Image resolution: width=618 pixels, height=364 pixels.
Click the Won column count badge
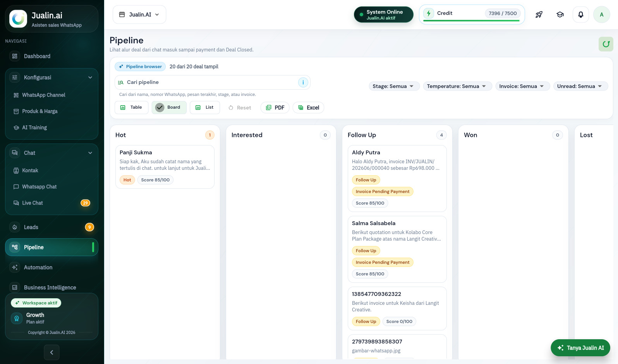click(558, 135)
